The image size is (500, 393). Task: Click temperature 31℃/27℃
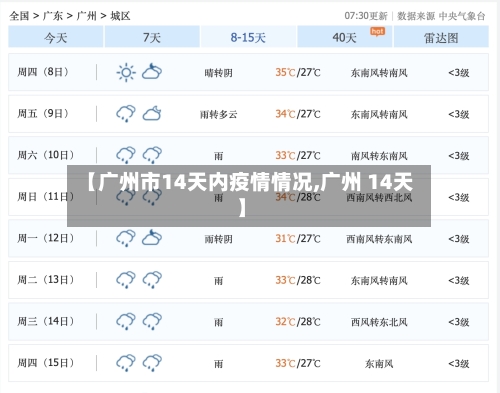[x=298, y=239]
